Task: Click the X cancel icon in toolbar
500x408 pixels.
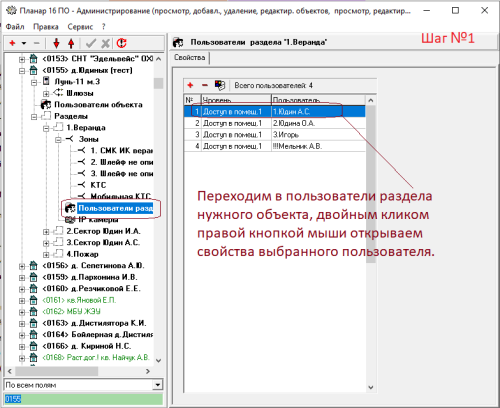Action: point(106,43)
